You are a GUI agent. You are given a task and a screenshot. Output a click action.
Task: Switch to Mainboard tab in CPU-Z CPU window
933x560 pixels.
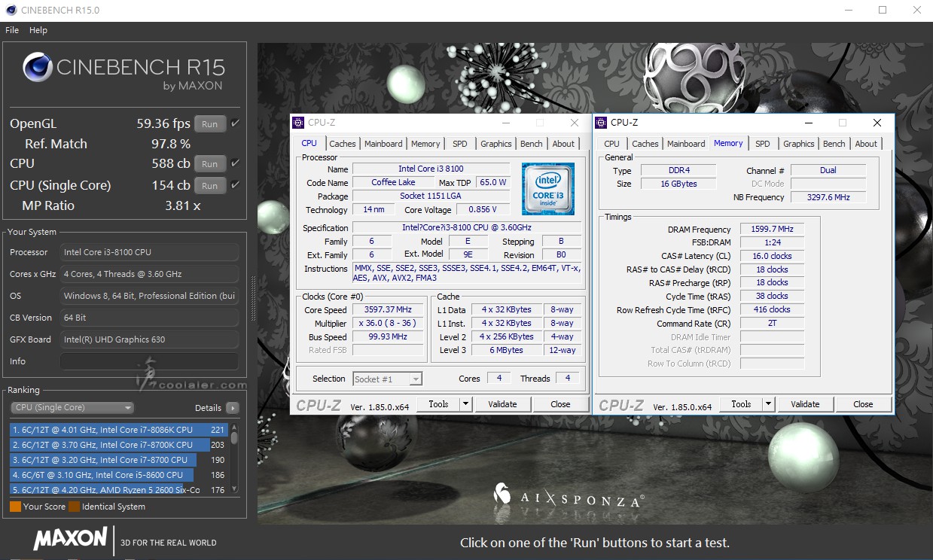[383, 144]
